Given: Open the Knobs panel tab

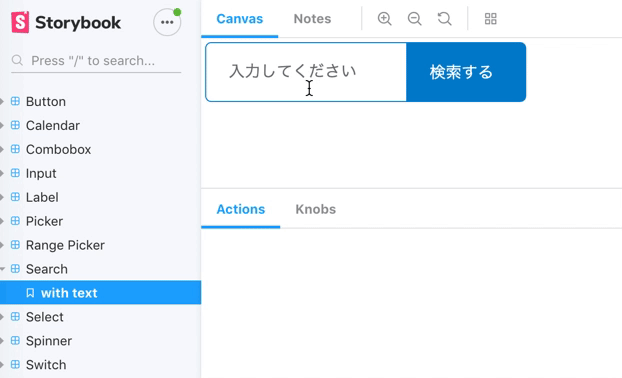Looking at the screenshot, I should coord(315,209).
